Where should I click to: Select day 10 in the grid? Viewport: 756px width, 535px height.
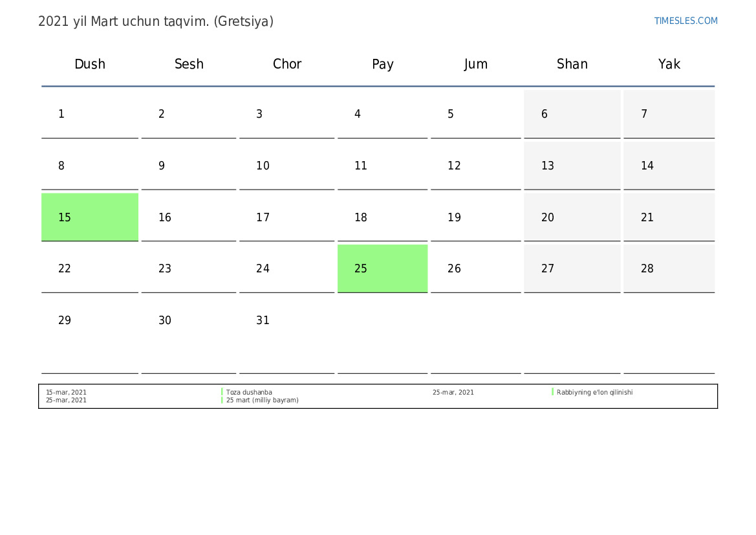point(287,166)
